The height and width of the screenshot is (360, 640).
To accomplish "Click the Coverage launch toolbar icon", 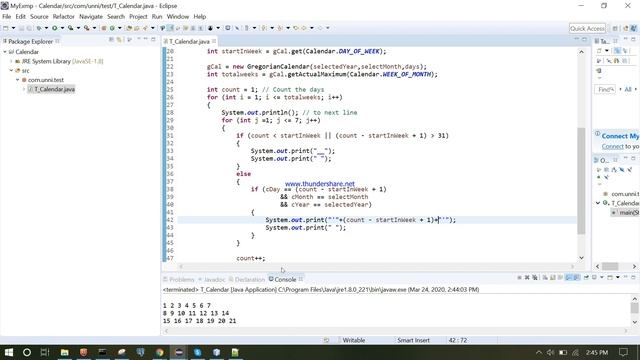I will (70, 28).
